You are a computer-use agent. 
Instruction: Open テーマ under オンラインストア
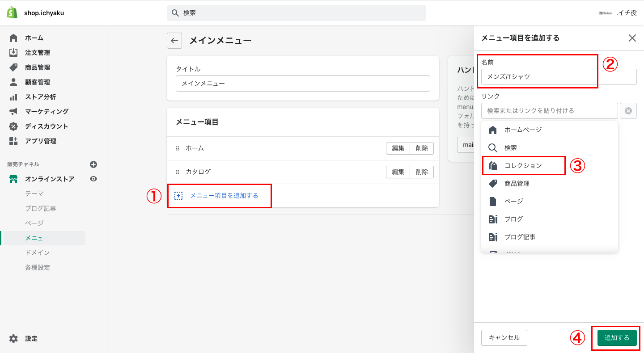pyautogui.click(x=34, y=194)
